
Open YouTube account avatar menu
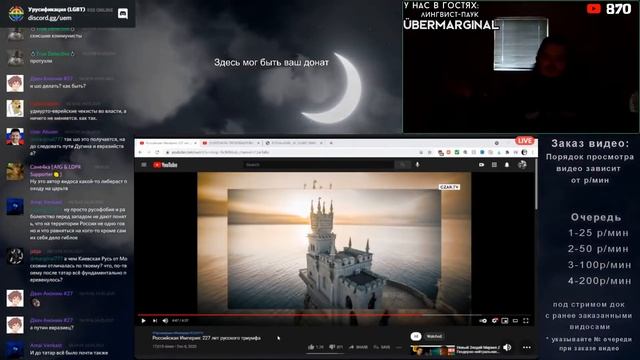(522, 165)
